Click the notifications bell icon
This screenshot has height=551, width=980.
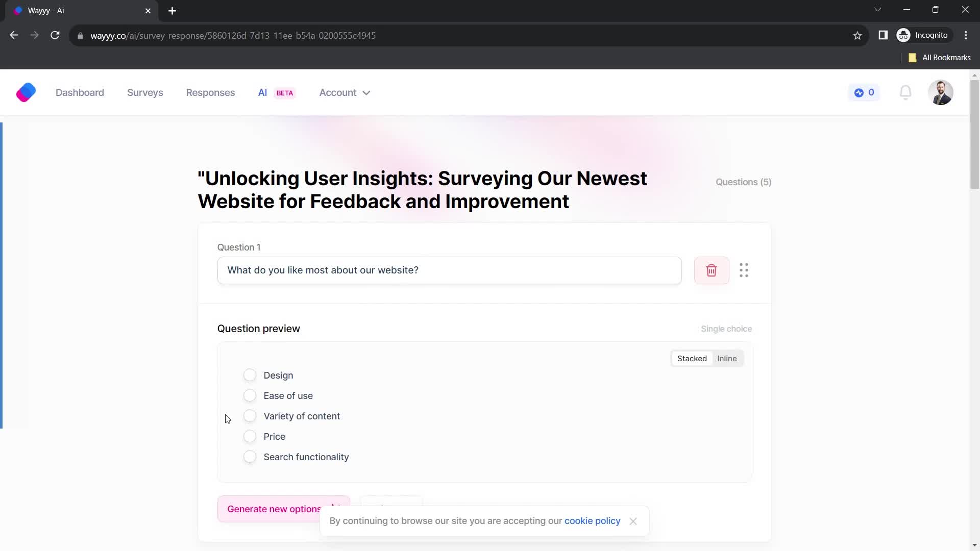coord(906,92)
